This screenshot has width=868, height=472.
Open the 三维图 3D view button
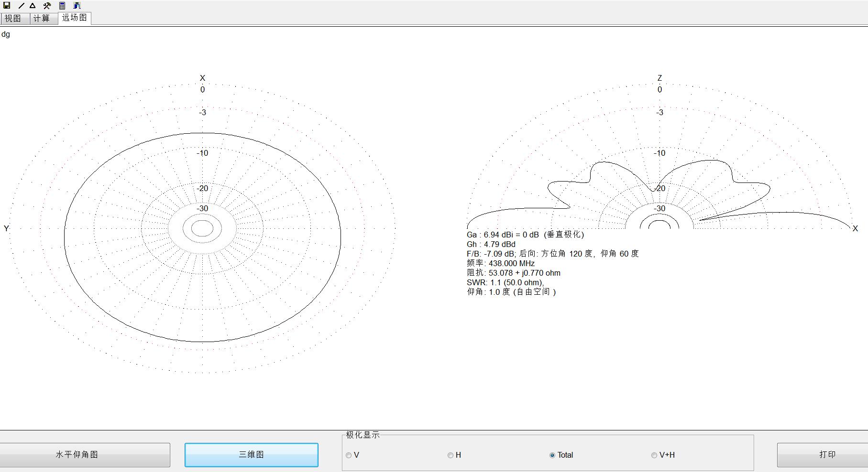252,455
